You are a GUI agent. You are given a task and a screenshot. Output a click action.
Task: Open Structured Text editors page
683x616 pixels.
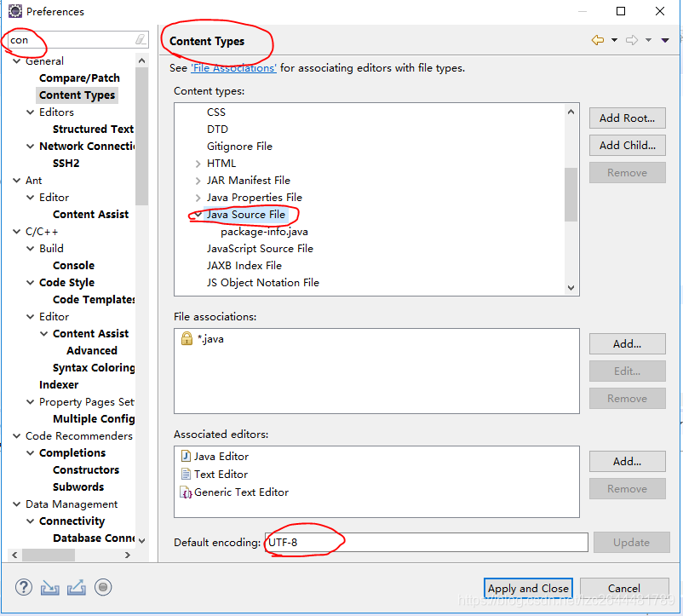click(93, 129)
